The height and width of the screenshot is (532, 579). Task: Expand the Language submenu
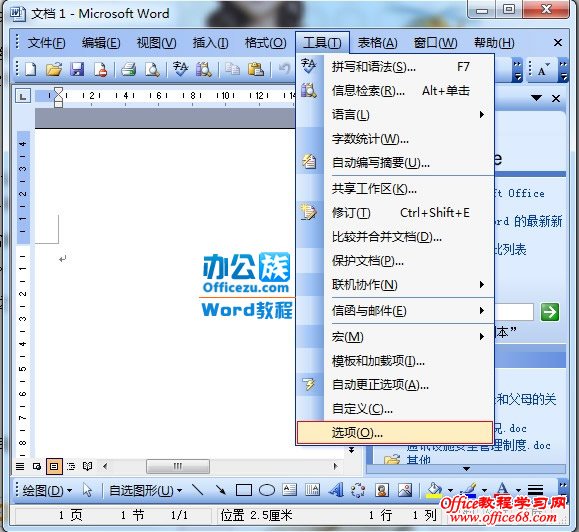click(395, 115)
